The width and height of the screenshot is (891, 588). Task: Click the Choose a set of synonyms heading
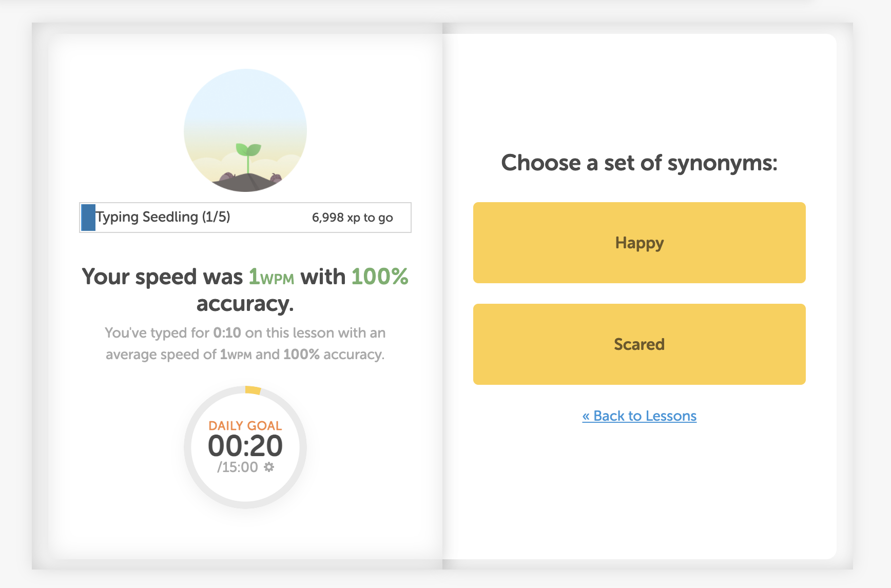[639, 163]
